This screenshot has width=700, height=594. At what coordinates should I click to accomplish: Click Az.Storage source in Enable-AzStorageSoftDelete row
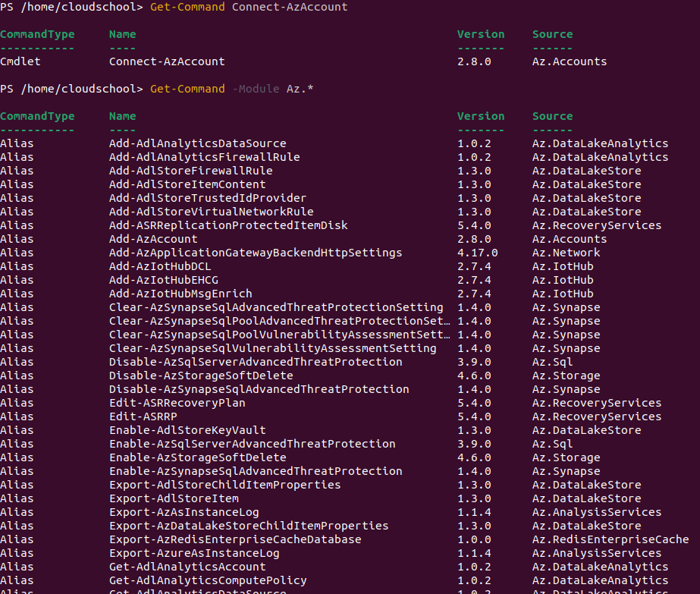click(566, 457)
